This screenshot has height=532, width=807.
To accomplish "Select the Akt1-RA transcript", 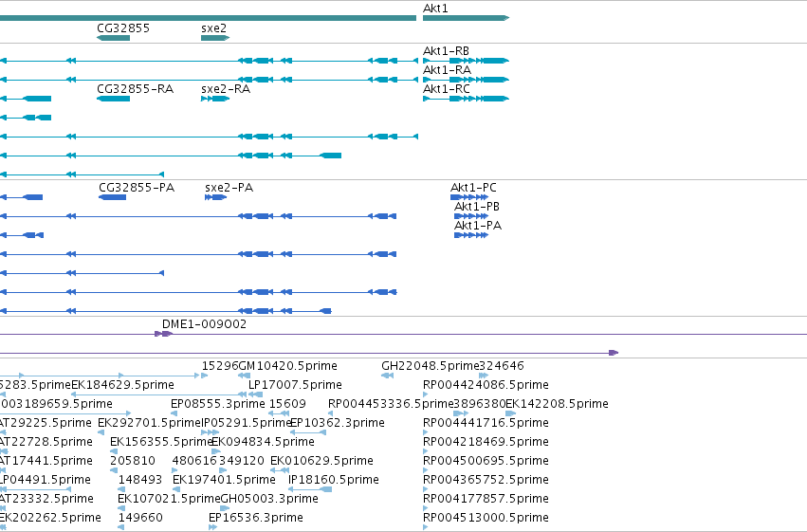I will coord(466,80).
